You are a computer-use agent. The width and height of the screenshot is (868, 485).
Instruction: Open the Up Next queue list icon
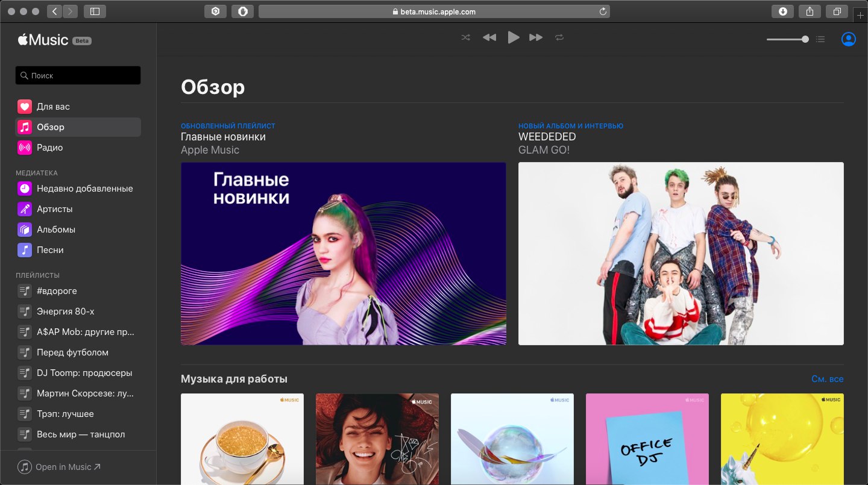(x=820, y=39)
